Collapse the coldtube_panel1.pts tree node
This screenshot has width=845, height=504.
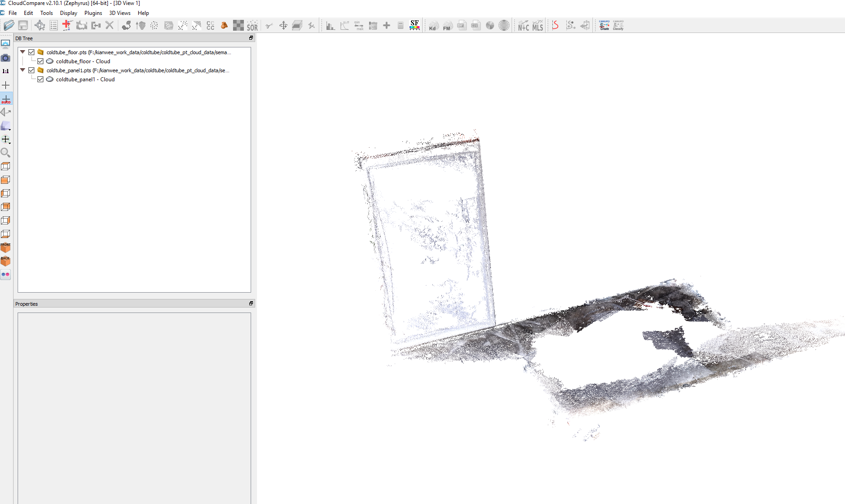(23, 70)
